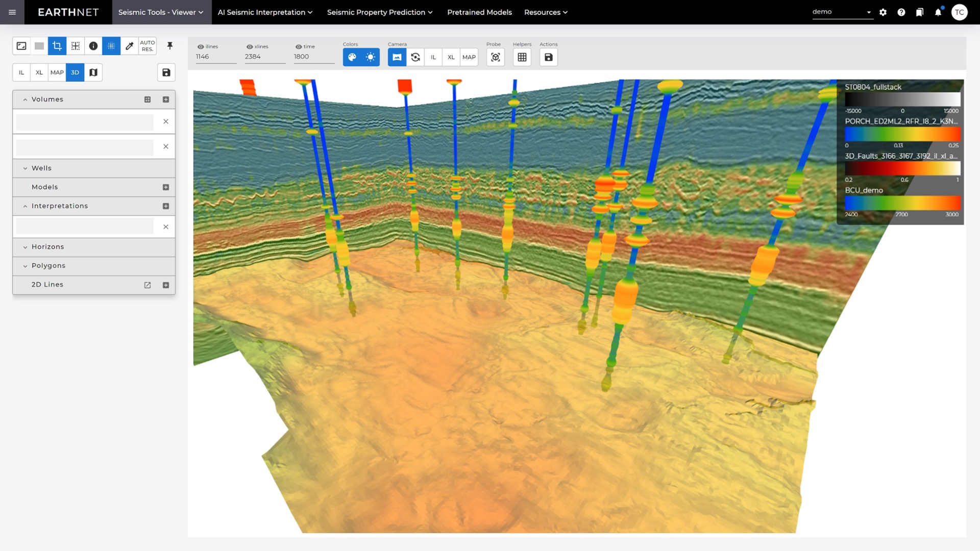Viewport: 980px width, 551px height.
Task: Toggle the brightness icon in the Colors group
Action: [x=370, y=57]
